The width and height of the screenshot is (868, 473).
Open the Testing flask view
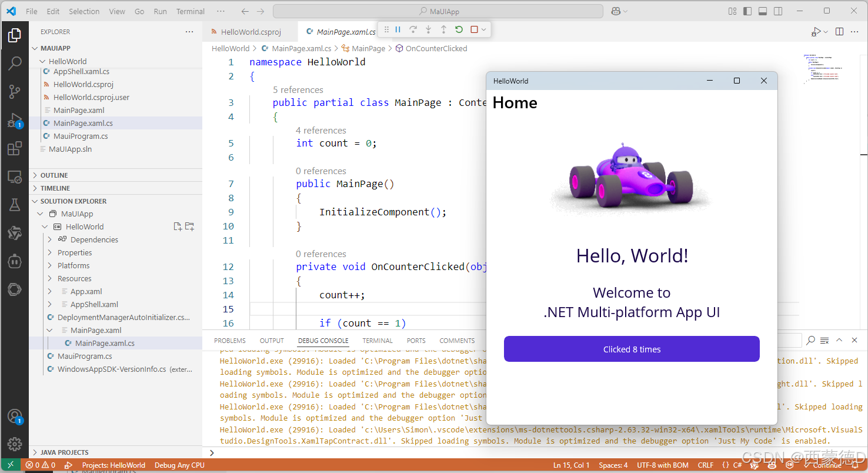tap(15, 205)
